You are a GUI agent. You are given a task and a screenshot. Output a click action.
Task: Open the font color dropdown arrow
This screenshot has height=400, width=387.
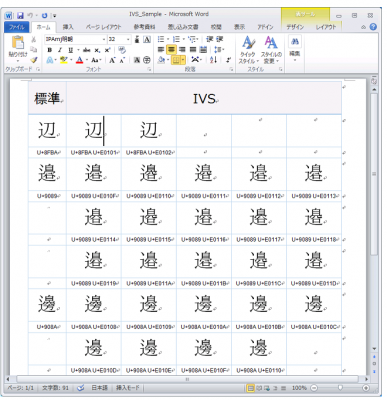(x=87, y=60)
